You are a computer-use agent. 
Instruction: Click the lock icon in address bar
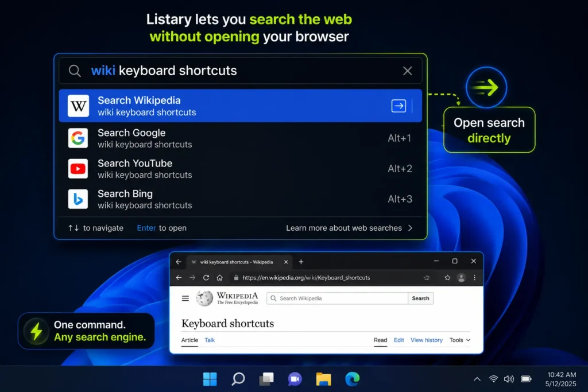(x=236, y=278)
